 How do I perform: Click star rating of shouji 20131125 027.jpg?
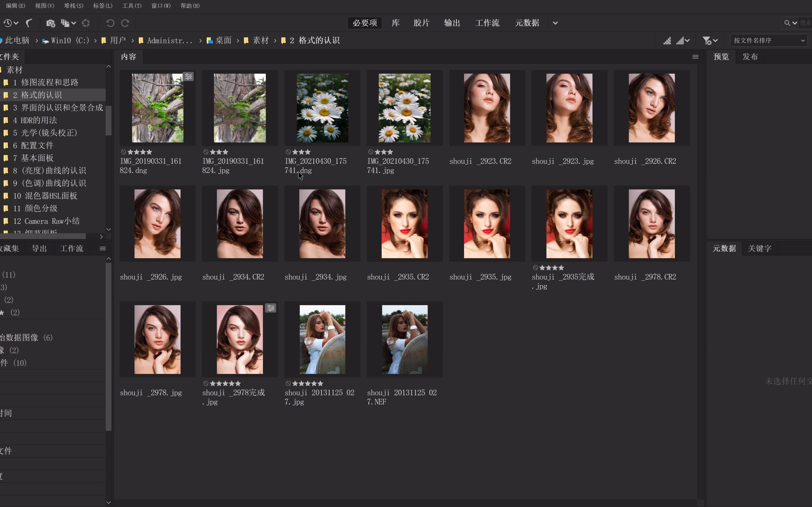point(308,383)
